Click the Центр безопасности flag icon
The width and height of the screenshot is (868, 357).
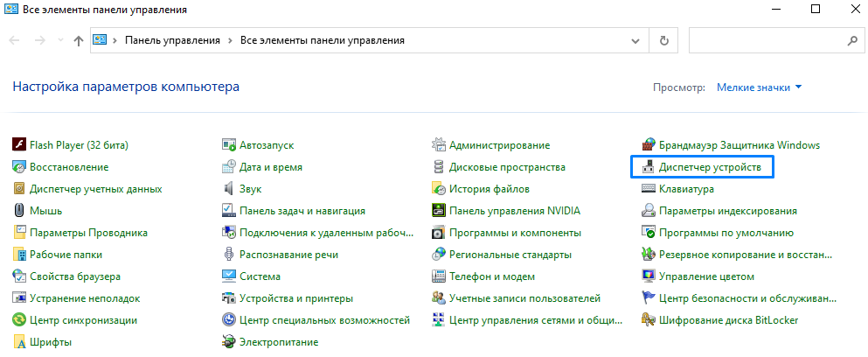pyautogui.click(x=649, y=298)
